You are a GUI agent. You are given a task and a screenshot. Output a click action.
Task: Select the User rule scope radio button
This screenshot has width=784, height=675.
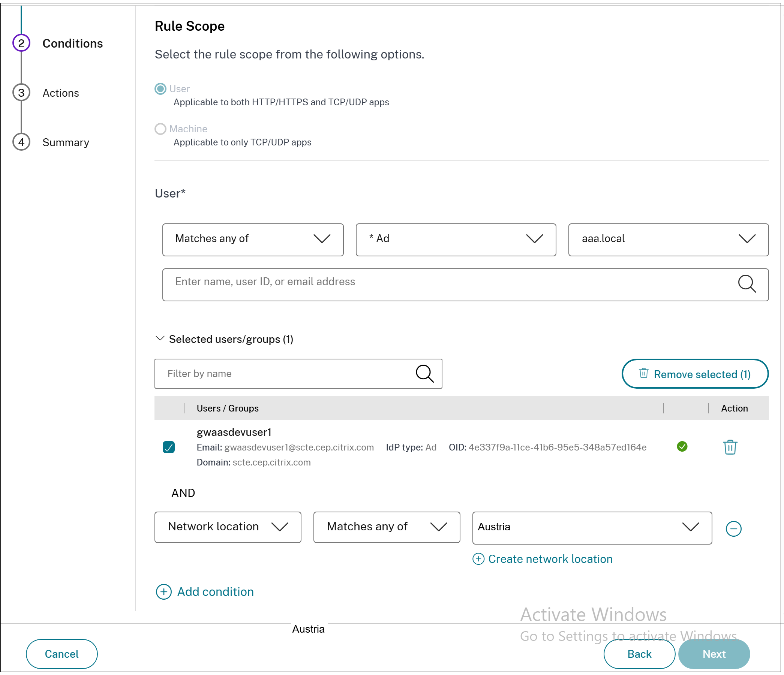coord(161,89)
